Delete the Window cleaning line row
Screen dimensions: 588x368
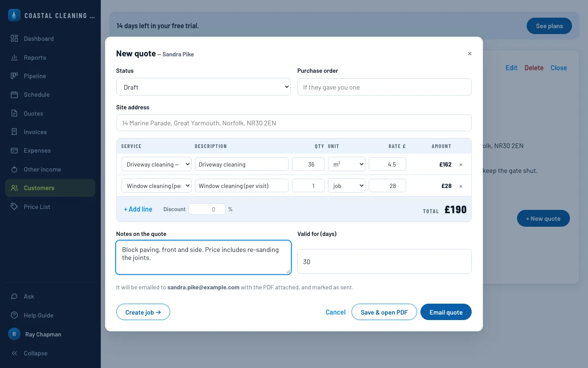[x=461, y=186]
